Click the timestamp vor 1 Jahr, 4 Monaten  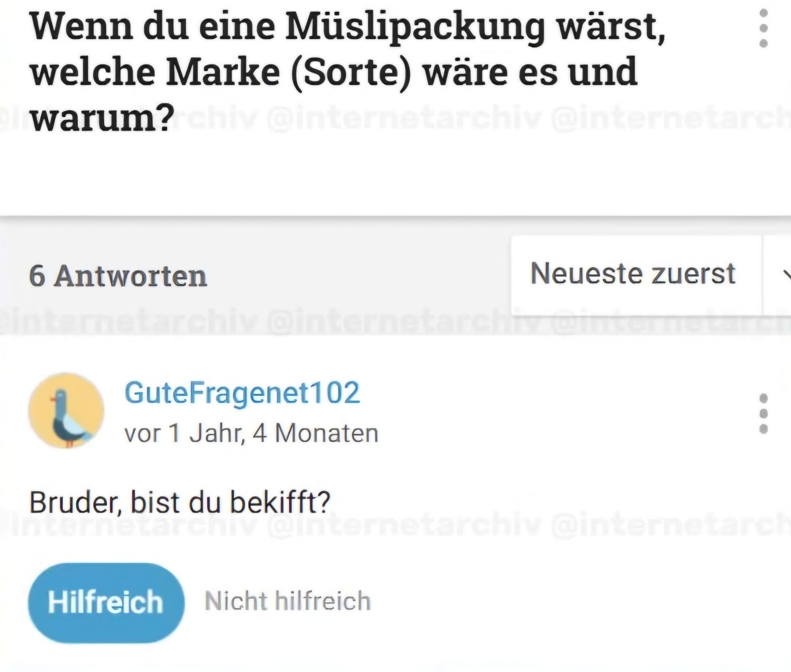(251, 433)
